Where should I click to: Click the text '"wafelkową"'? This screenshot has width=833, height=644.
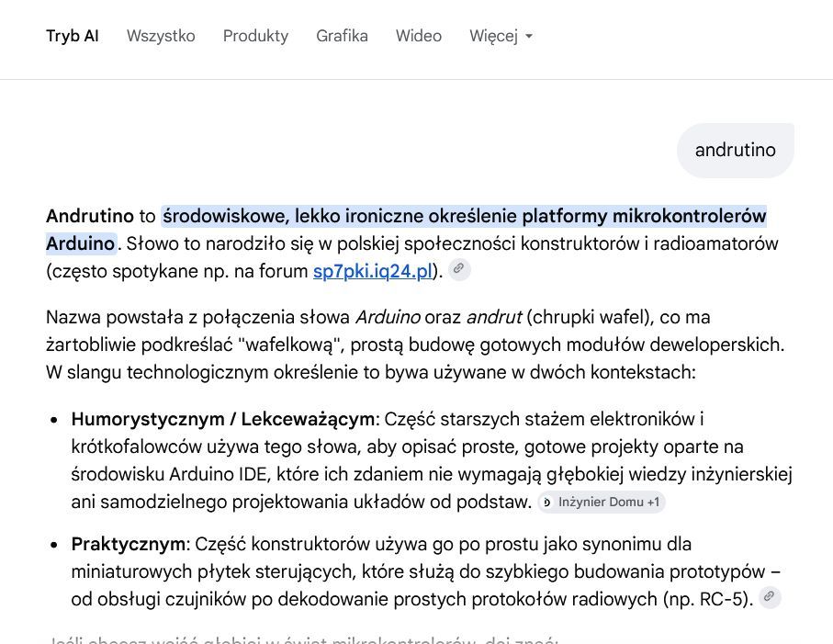click(x=291, y=345)
